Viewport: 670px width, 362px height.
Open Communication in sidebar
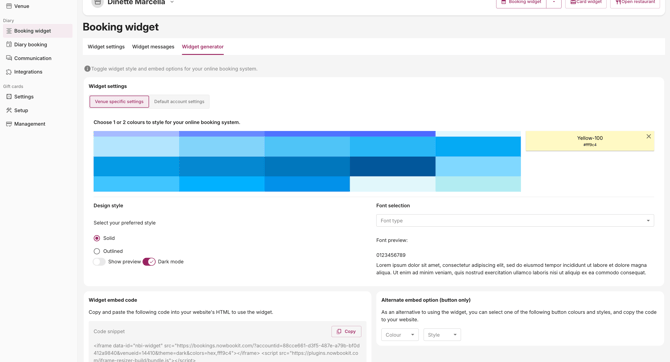38,58
